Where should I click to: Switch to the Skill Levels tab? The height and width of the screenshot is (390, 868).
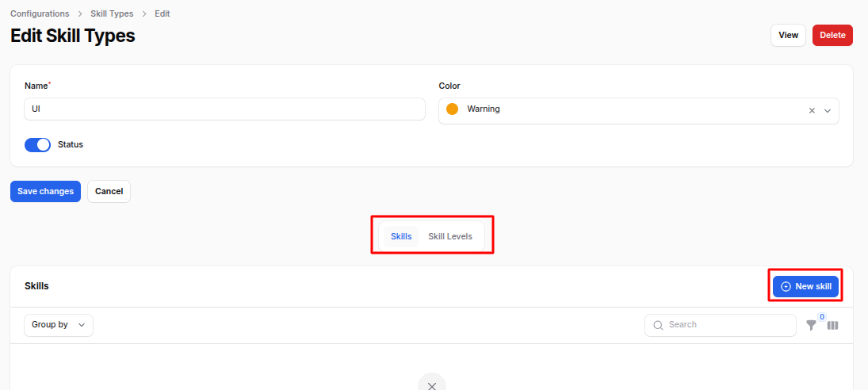coord(450,236)
